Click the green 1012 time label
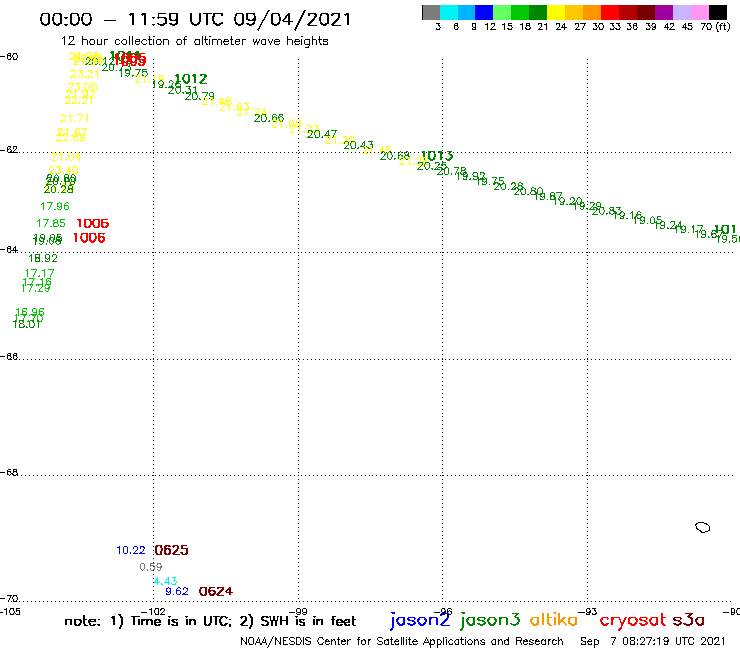 (x=191, y=79)
